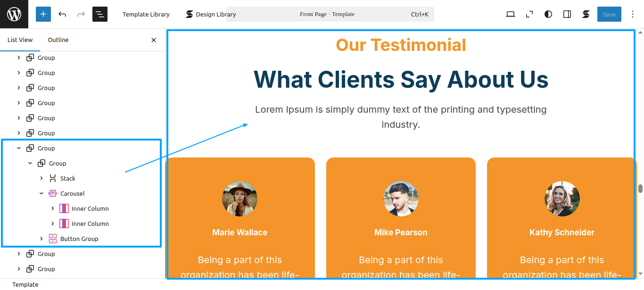Open the Template Library
Screen dimensions: 644x290
pos(146,14)
